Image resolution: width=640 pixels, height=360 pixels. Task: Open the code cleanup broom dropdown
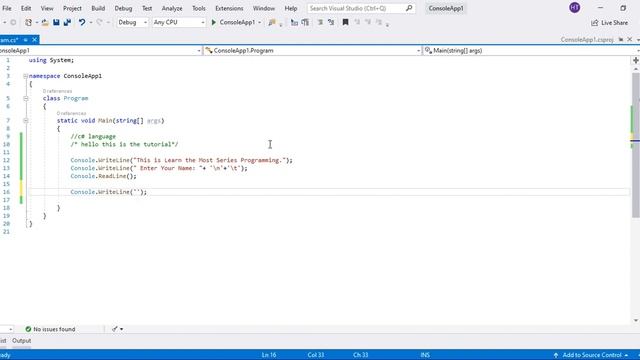tap(118, 329)
